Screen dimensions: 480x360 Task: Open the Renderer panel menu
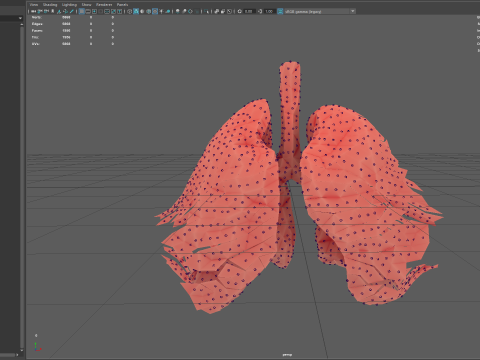click(104, 4)
